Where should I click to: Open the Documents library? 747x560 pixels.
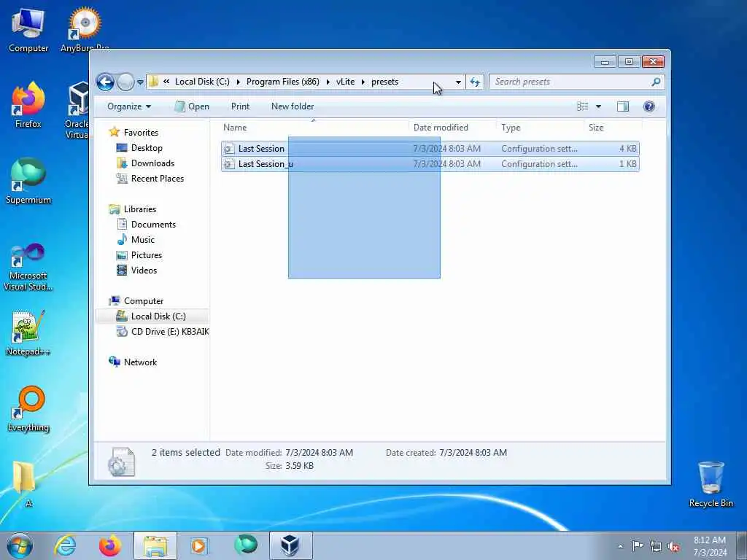pos(153,225)
